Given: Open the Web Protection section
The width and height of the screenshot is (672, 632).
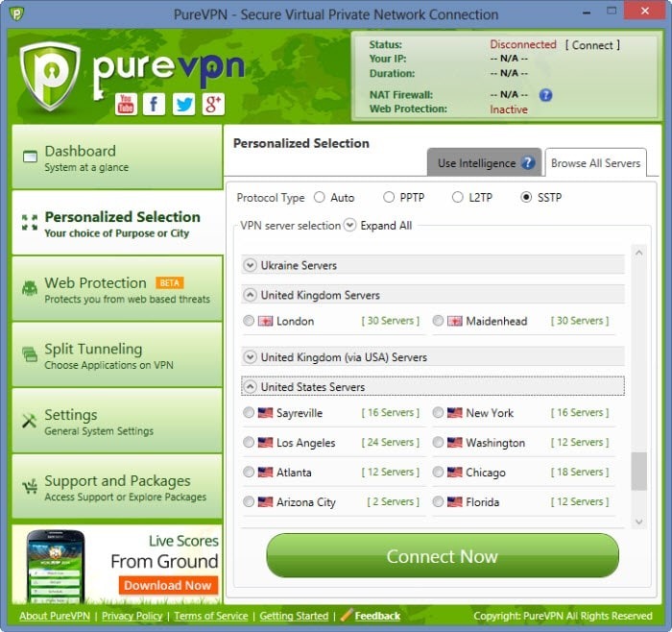Looking at the screenshot, I should coord(117,288).
